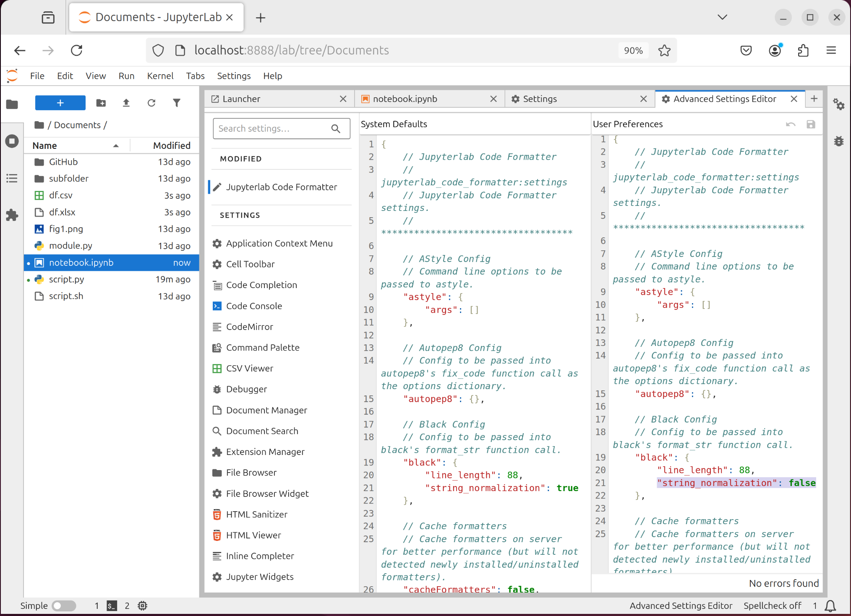This screenshot has height=616, width=851.
Task: Create a new folder icon
Action: pyautogui.click(x=101, y=103)
